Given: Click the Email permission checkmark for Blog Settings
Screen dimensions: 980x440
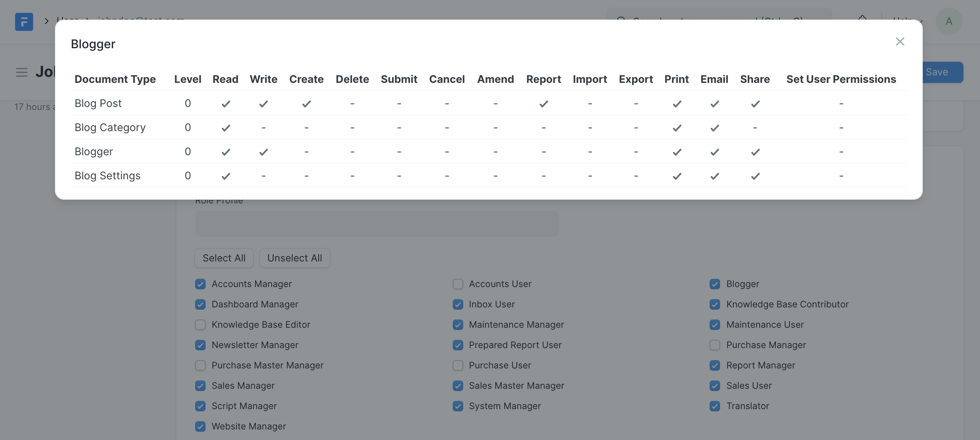Looking at the screenshot, I should coord(714,175).
